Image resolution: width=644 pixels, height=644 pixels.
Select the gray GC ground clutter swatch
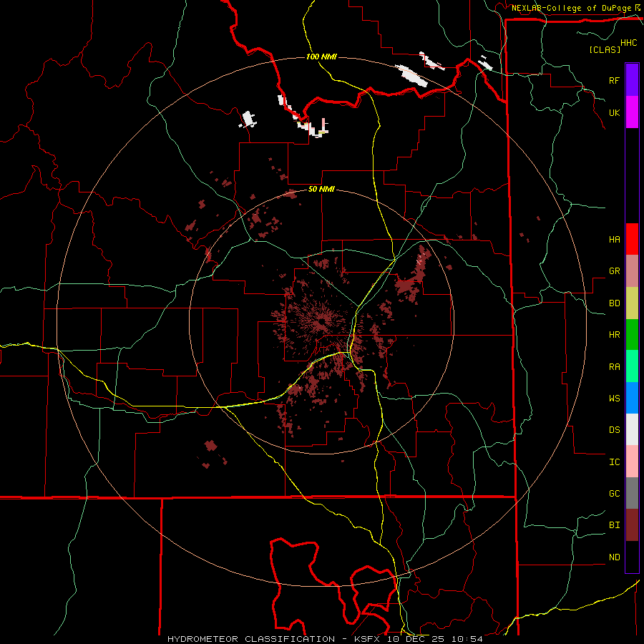(x=632, y=493)
